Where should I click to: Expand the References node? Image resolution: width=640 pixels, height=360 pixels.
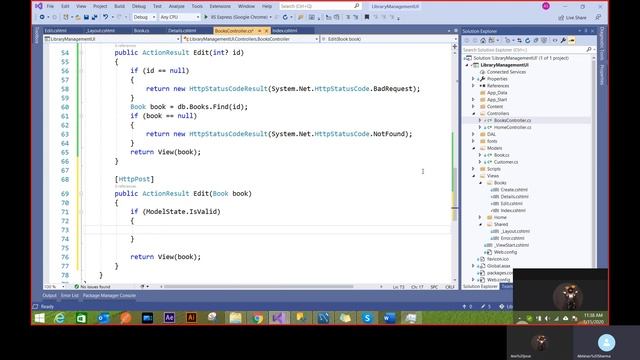point(473,86)
